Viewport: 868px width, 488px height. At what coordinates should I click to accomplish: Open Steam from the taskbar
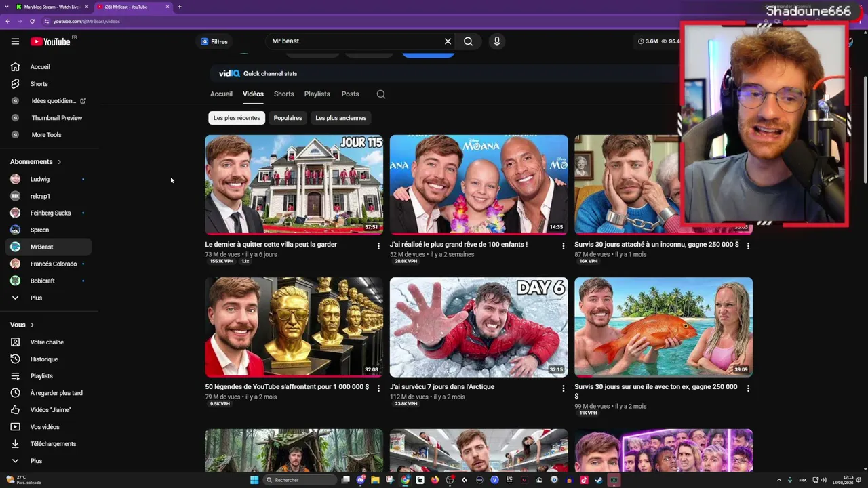(598, 480)
